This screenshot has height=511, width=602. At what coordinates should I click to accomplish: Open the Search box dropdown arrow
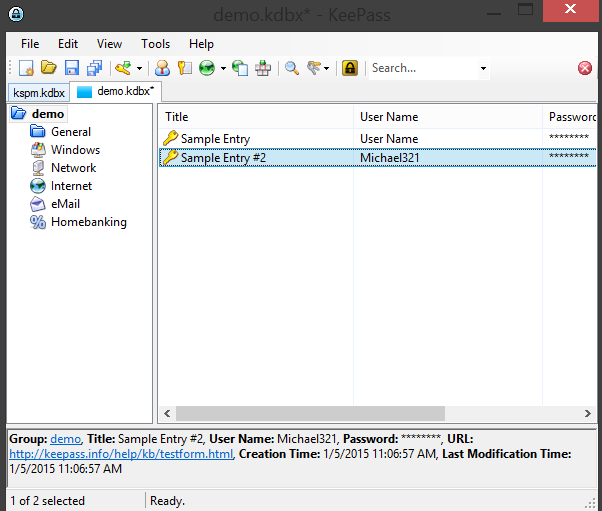483,68
